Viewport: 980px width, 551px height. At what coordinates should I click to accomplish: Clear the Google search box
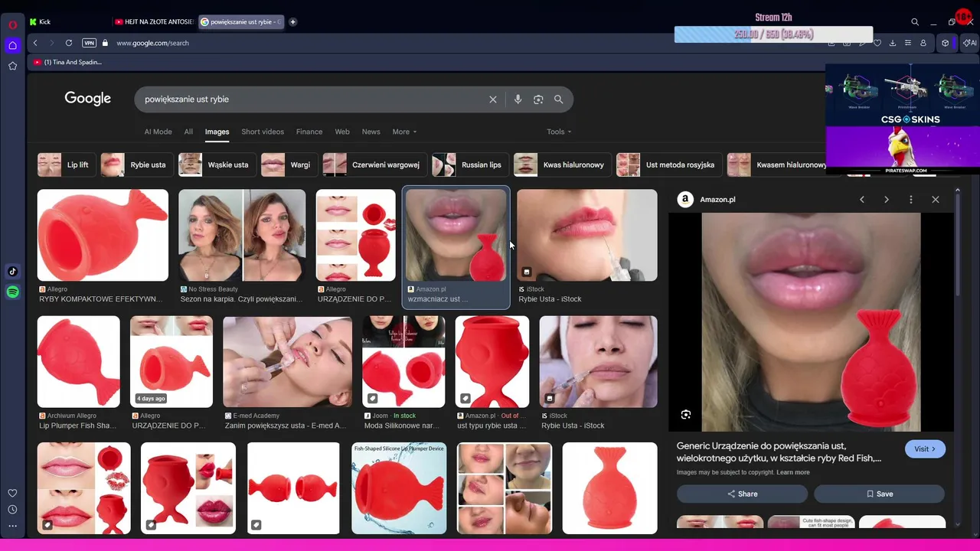493,99
